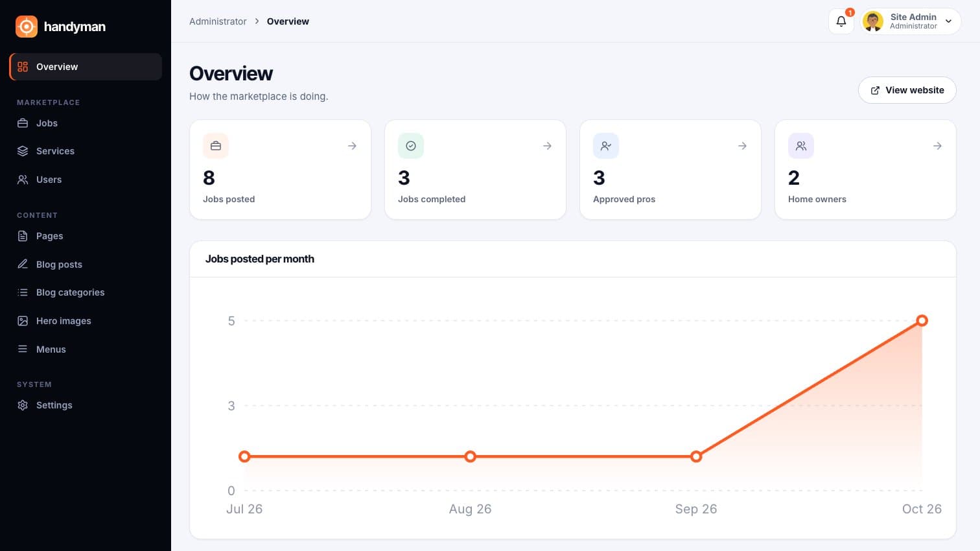Click the 'Oct 26' axis label
The image size is (980, 551).
(x=922, y=509)
